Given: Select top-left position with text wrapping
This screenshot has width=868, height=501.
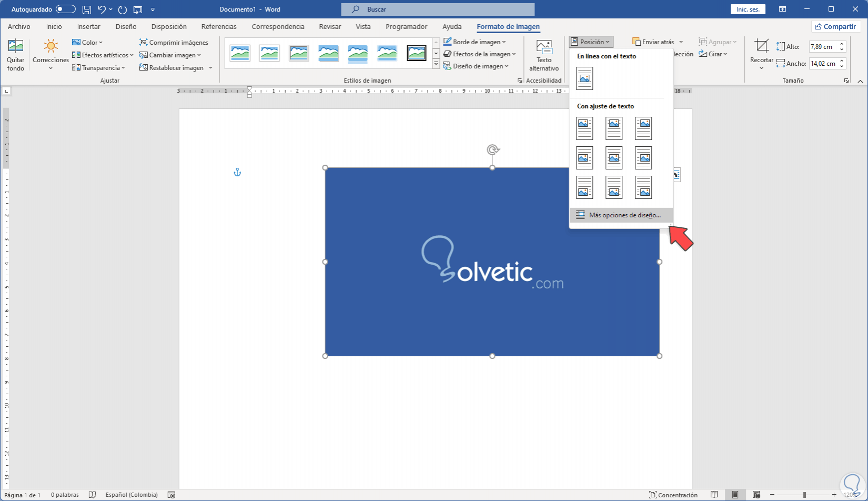Looking at the screenshot, I should pyautogui.click(x=584, y=128).
